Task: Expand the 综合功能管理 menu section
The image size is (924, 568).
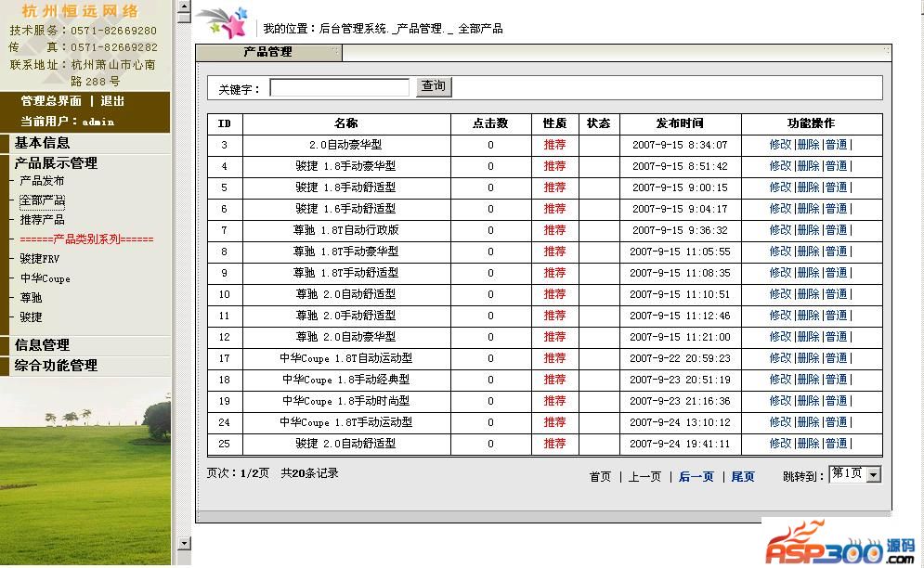Action: 56,366
